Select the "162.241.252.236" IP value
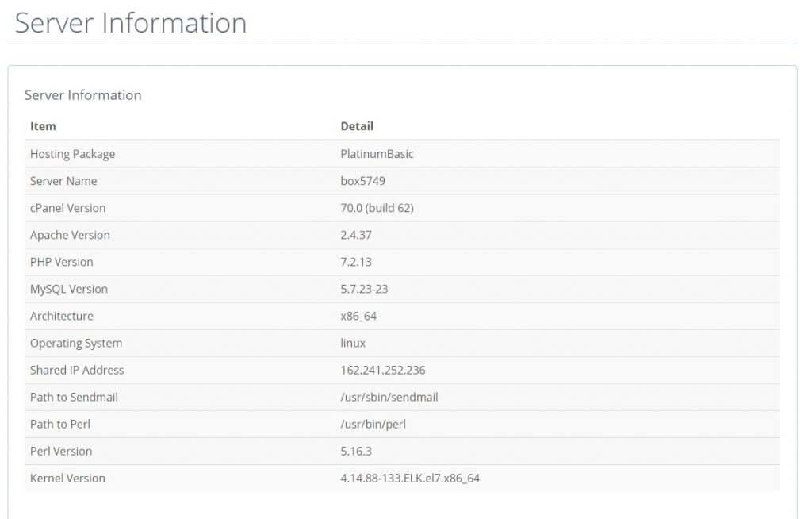This screenshot has width=812, height=519. click(383, 370)
